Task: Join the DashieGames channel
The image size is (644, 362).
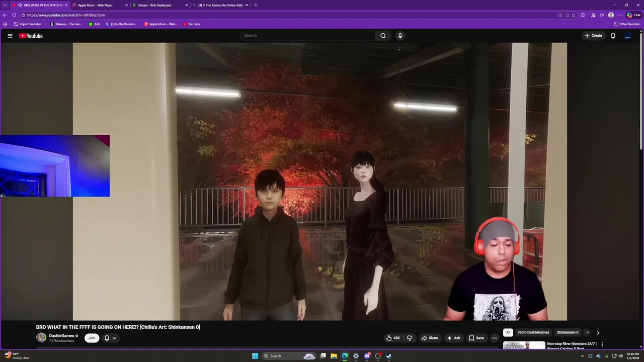Action: pos(92,338)
